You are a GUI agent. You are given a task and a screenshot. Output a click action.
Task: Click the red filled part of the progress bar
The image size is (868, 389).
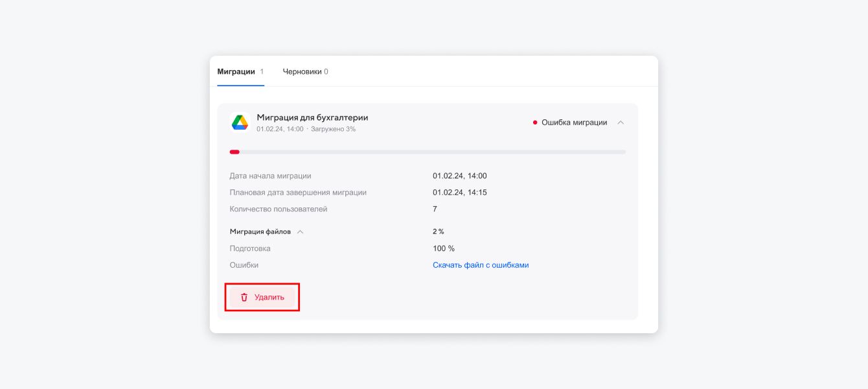234,152
